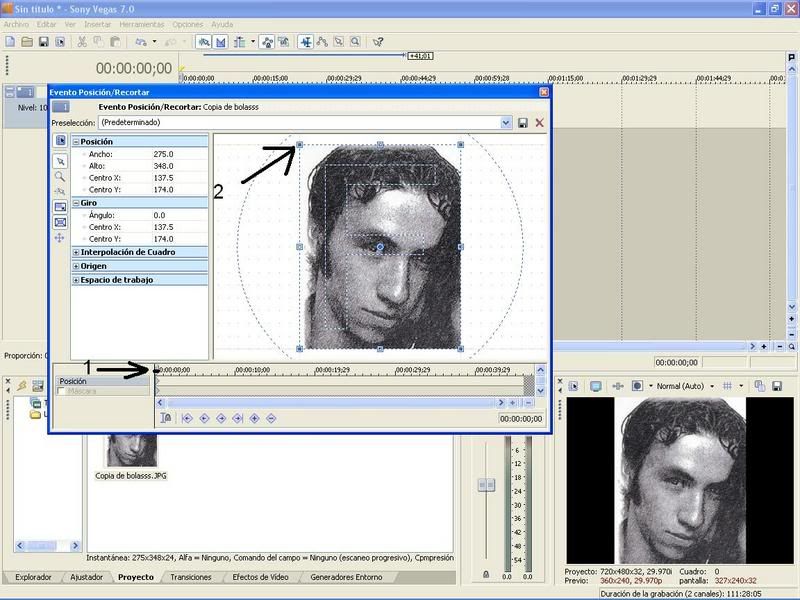Jump to the last keyframe
Viewport: 800px width, 600px height.
(238, 418)
